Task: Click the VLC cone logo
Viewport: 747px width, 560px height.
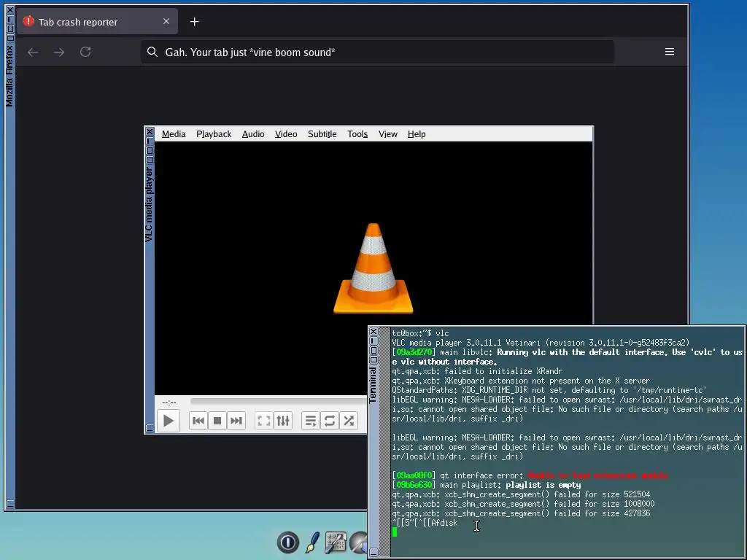Action: [373, 268]
